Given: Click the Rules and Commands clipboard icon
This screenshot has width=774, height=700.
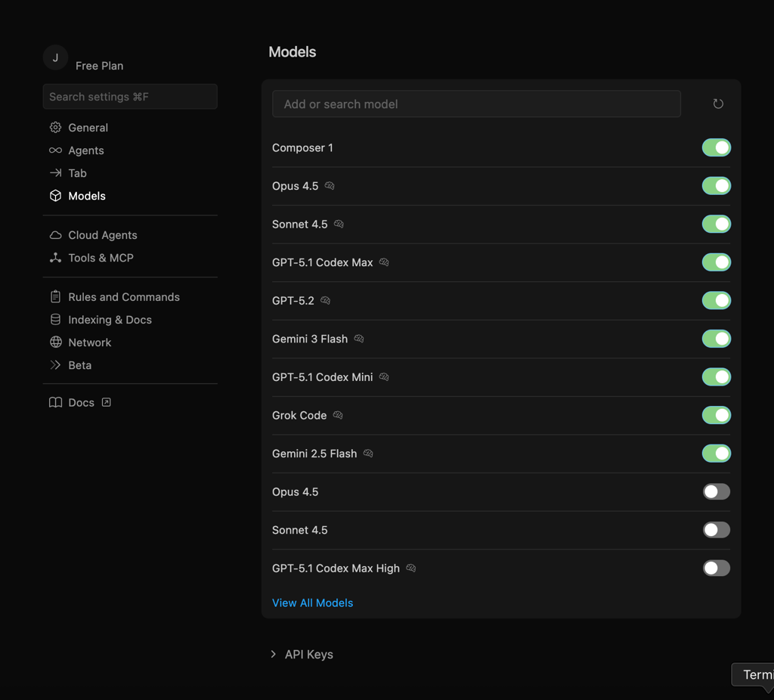Looking at the screenshot, I should [55, 296].
